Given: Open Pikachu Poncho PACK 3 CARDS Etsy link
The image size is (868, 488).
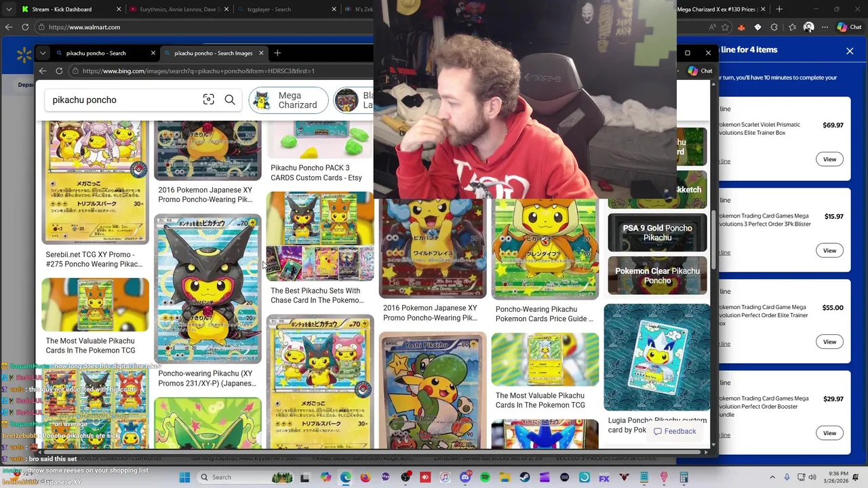Looking at the screenshot, I should pos(317,173).
